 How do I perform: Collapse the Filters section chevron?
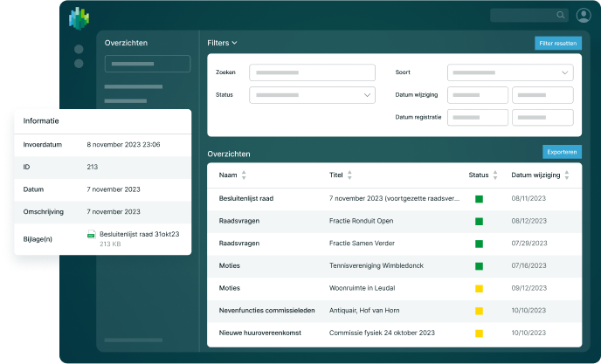(x=235, y=43)
